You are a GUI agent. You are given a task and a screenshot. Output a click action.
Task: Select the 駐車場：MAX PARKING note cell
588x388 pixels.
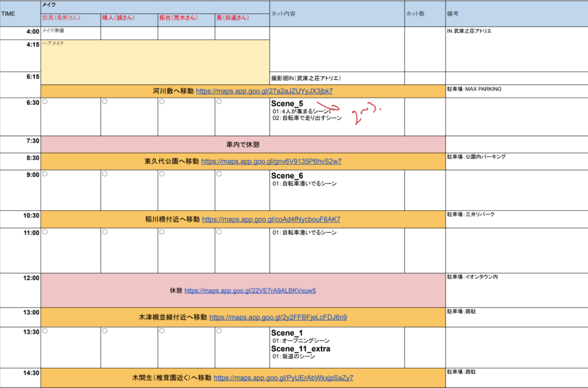pyautogui.click(x=516, y=91)
